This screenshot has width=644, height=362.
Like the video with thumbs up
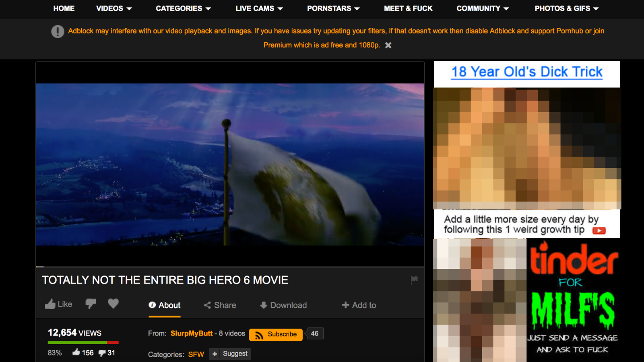58,304
